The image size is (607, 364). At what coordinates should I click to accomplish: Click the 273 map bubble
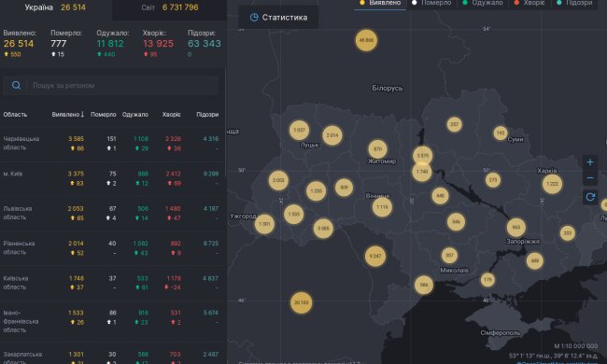pos(493,180)
